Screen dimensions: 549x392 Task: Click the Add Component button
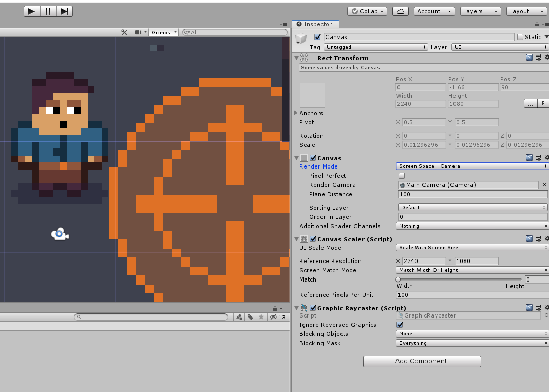422,361
